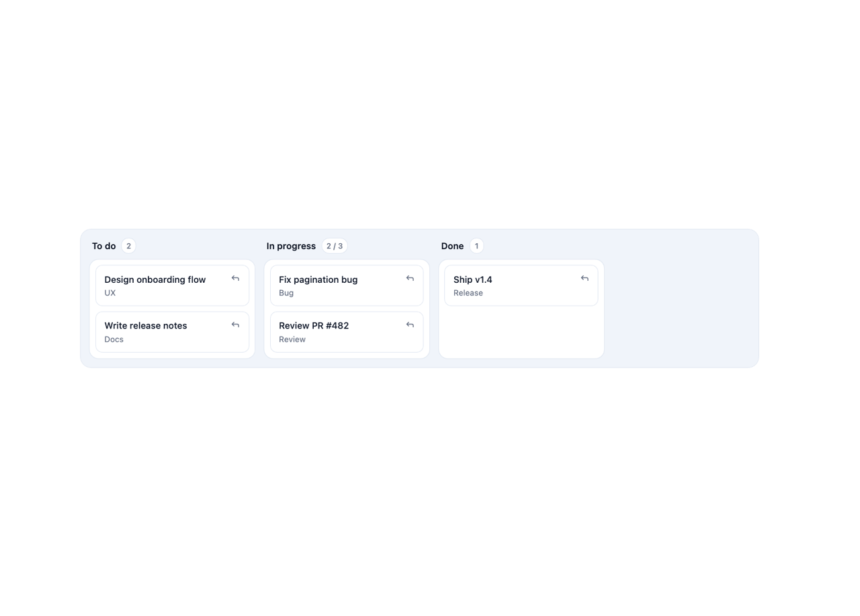Open the Design onboarding flow card title
The height and width of the screenshot is (616, 860).
click(x=155, y=279)
